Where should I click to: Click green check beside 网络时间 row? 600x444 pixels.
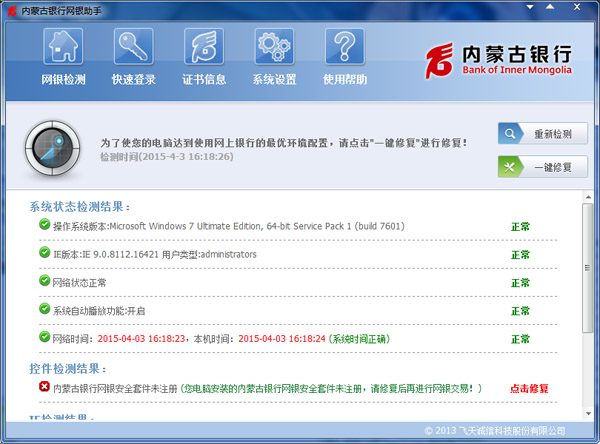coord(44,337)
